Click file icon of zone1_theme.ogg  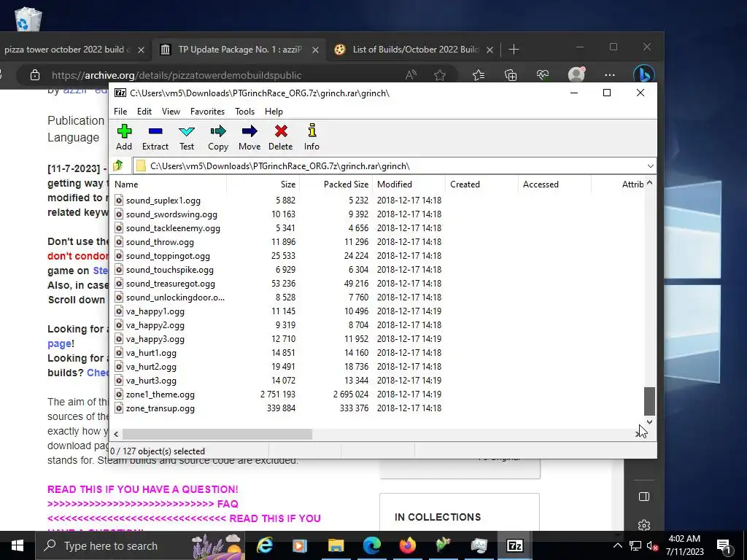(119, 394)
